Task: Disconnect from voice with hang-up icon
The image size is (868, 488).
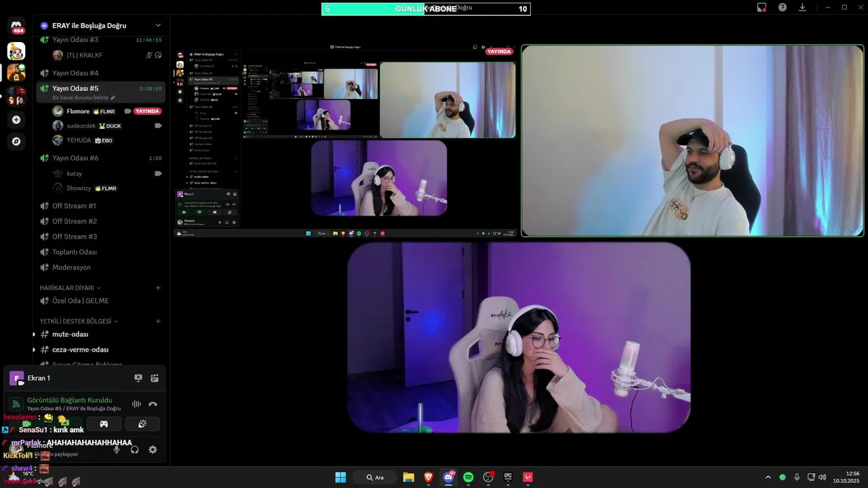Action: click(153, 404)
